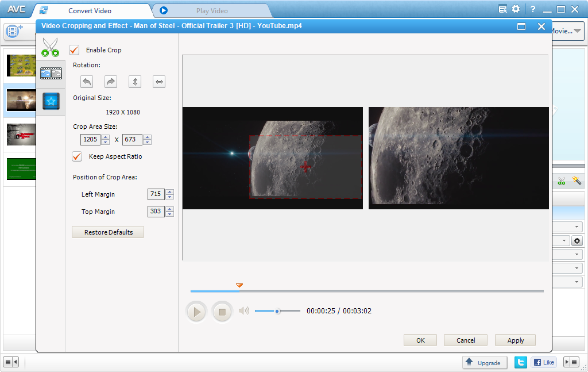Image resolution: width=588 pixels, height=372 pixels.
Task: Open the task list icon beside gear
Action: click(x=503, y=9)
